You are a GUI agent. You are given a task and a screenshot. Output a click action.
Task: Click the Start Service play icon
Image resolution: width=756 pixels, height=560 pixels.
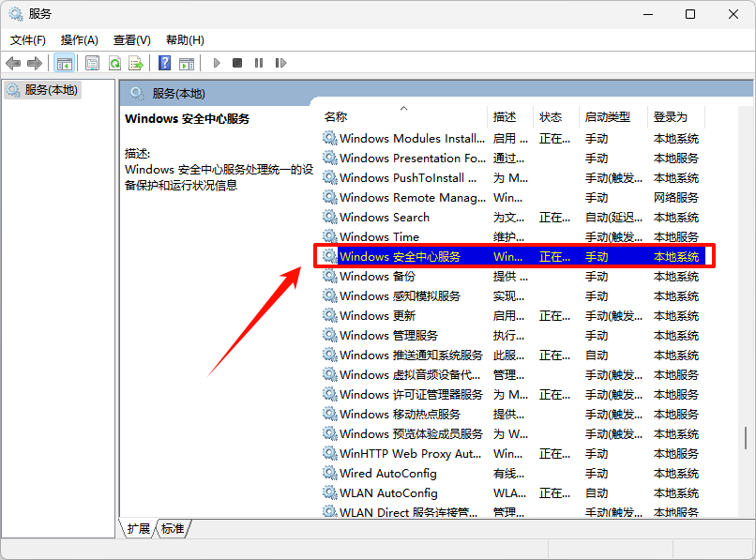[217, 63]
